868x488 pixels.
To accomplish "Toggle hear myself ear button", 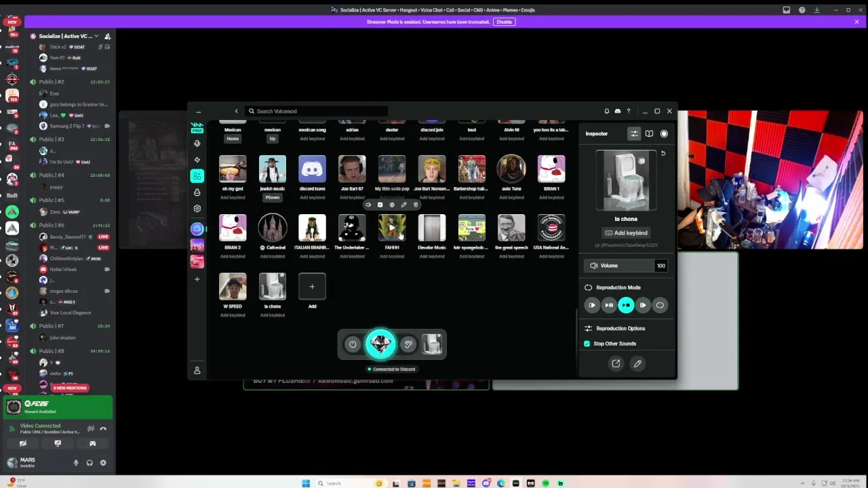I will [408, 345].
